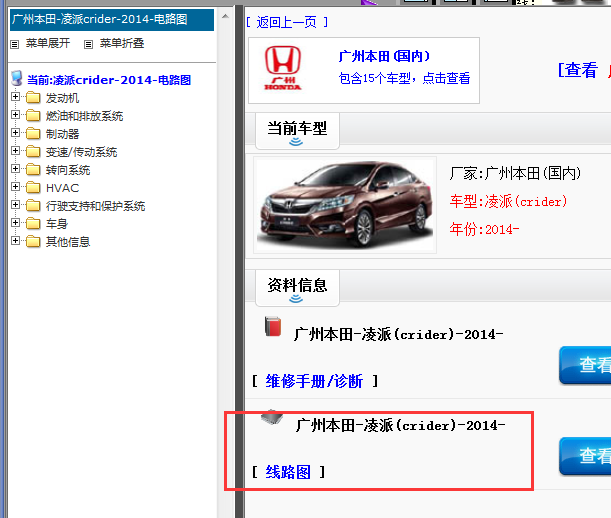Click the 查看 button for 维修手册/诊断
The width and height of the screenshot is (611, 518).
585,365
